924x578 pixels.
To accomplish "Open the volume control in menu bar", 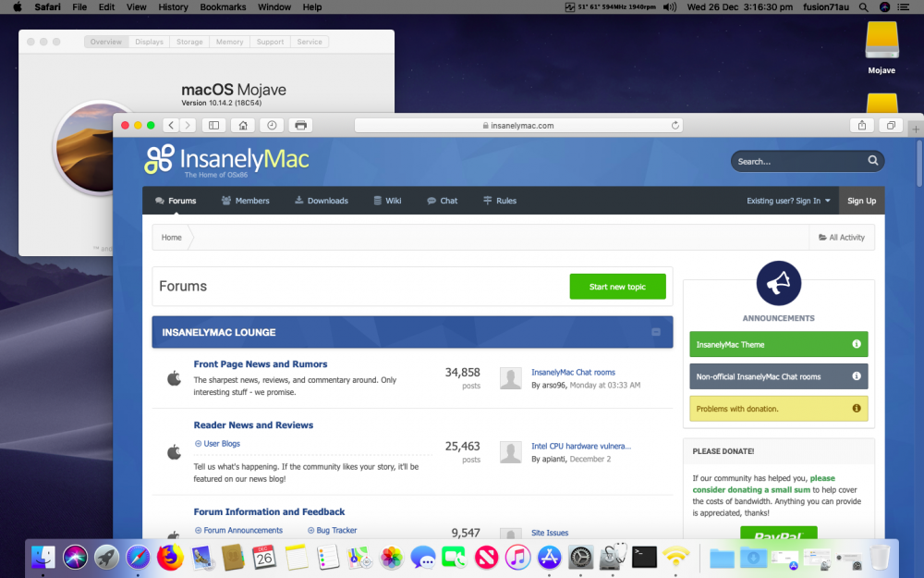I will 669,7.
